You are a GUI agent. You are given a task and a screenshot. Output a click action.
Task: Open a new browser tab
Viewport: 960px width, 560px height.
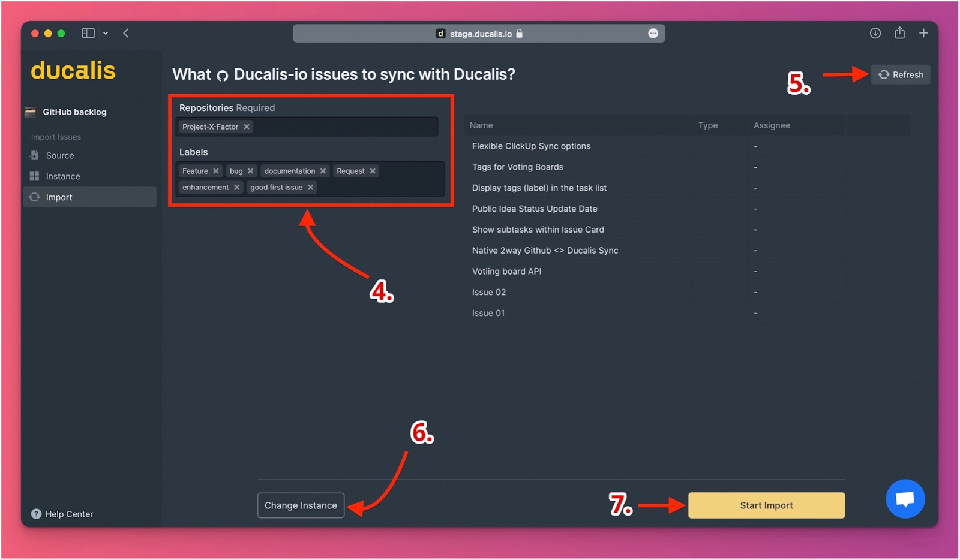923,33
